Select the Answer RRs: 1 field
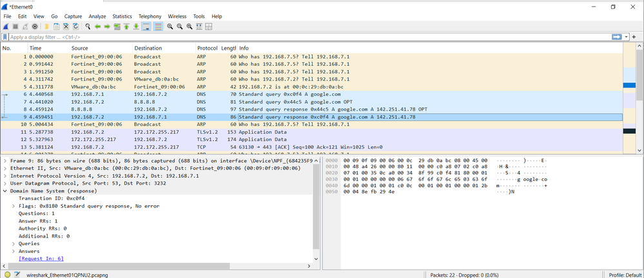Screen dimensions: 644x278 [x=38, y=221]
